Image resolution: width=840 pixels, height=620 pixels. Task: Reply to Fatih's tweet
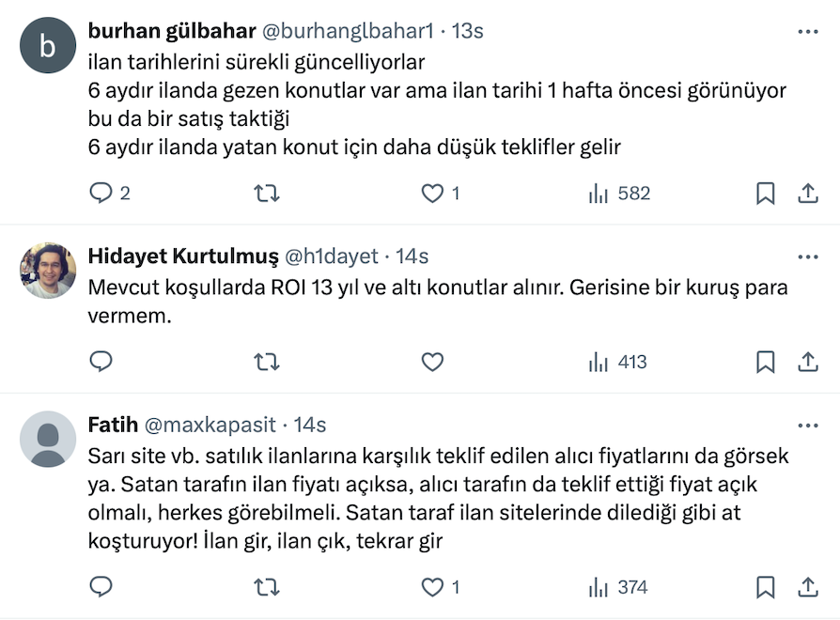click(101, 587)
